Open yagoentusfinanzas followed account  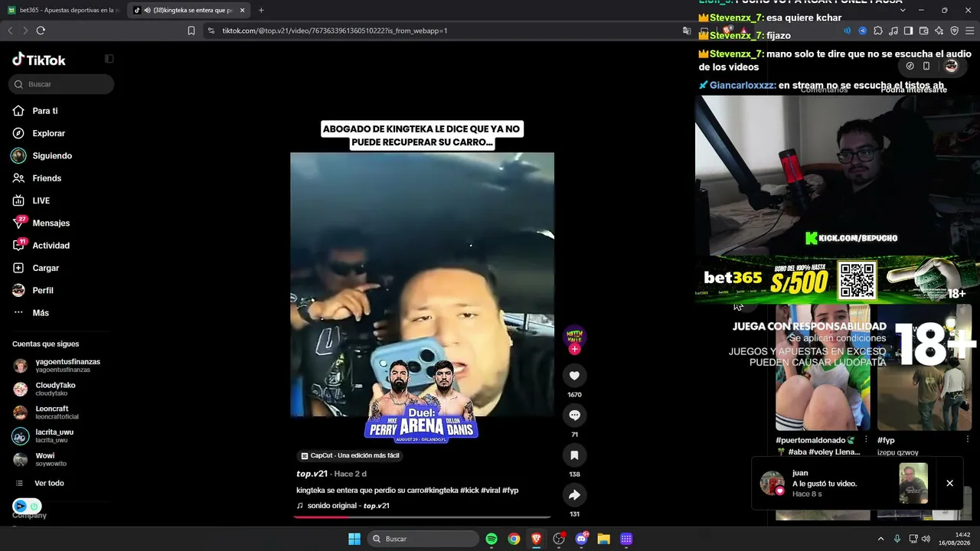(57, 366)
